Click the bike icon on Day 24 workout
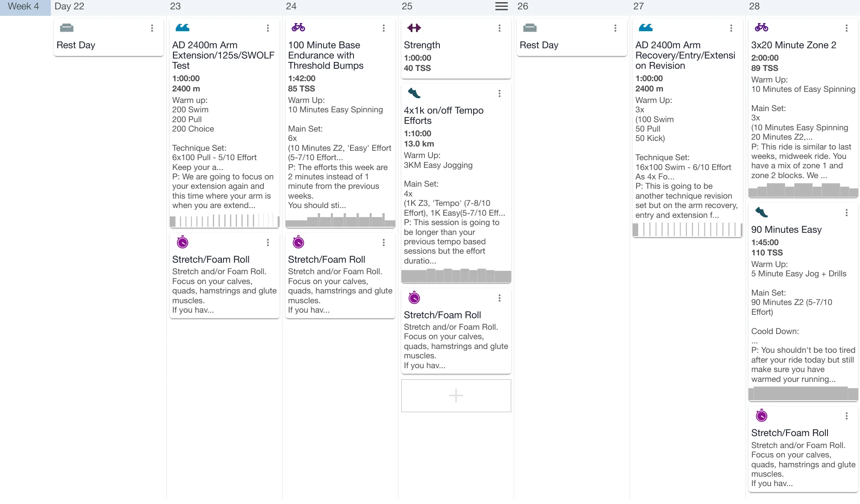Image resolution: width=860 pixels, height=504 pixels. click(298, 28)
